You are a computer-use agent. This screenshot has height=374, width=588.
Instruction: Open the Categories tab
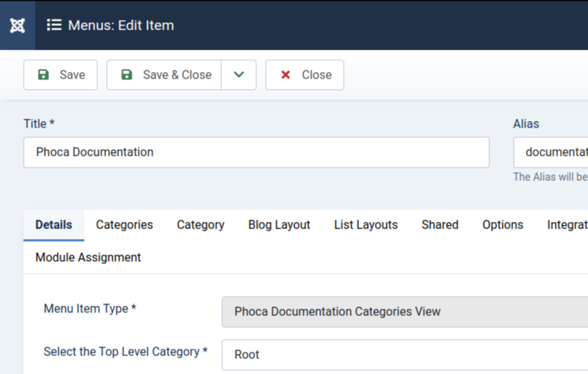pyautogui.click(x=124, y=225)
